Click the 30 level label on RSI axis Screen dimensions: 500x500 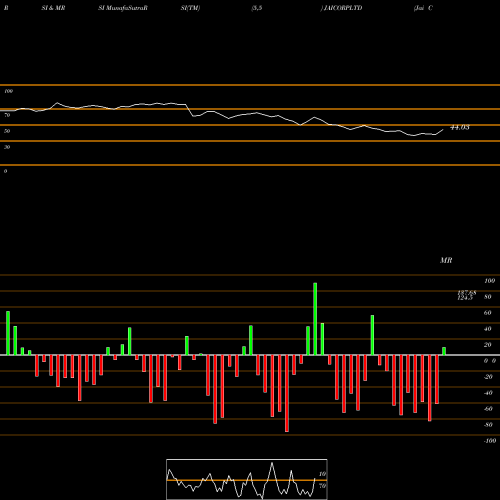[x=7, y=147]
